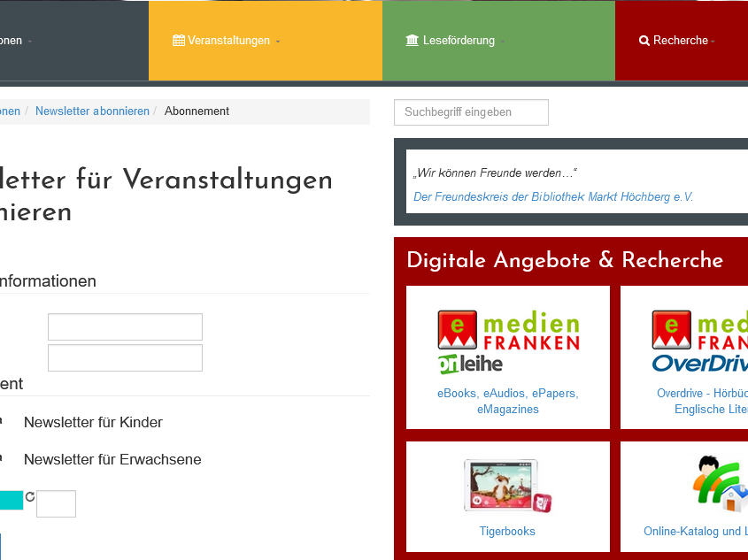Focus the Suchbegriff eingeben search field
Image resolution: width=748 pixels, height=560 pixels.
[x=471, y=112]
